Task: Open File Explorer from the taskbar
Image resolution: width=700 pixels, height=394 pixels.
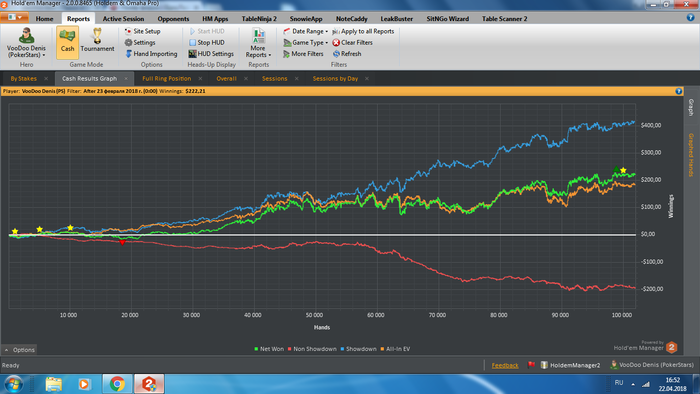Action: point(54,384)
